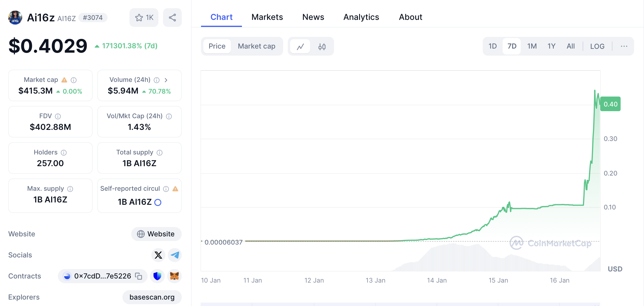Switch to candlestick chart view
Image resolution: width=644 pixels, height=306 pixels.
(x=322, y=46)
